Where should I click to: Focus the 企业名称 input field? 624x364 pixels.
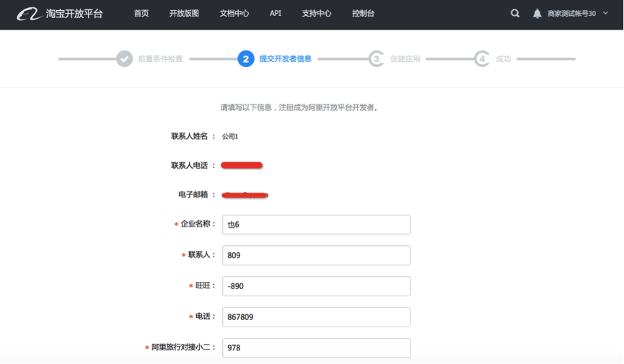point(317,225)
